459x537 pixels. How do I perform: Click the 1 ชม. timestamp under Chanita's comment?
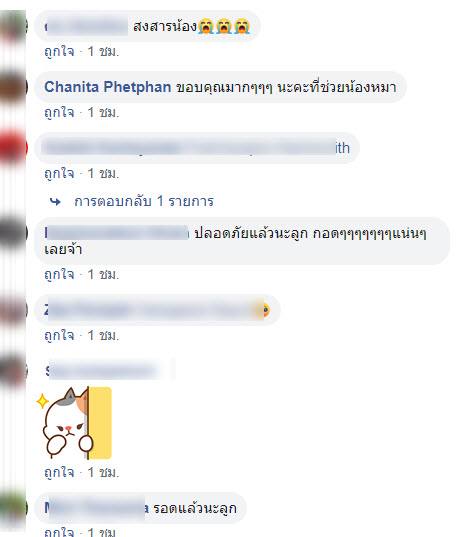(x=103, y=112)
